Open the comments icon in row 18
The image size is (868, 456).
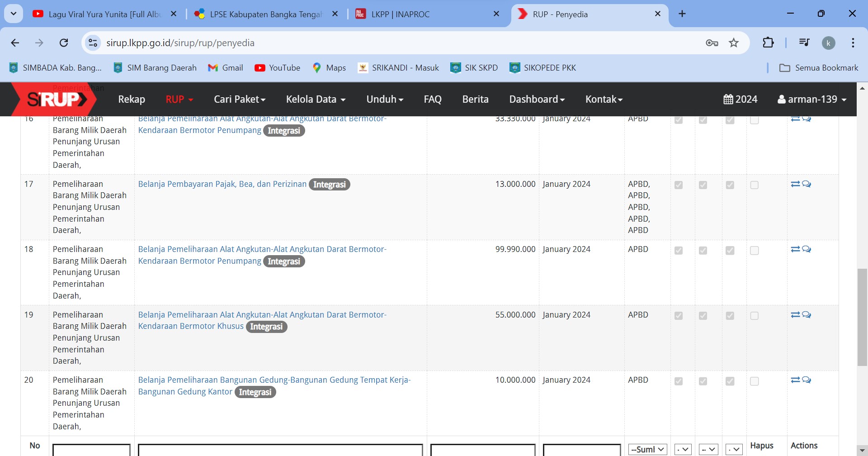tap(807, 249)
